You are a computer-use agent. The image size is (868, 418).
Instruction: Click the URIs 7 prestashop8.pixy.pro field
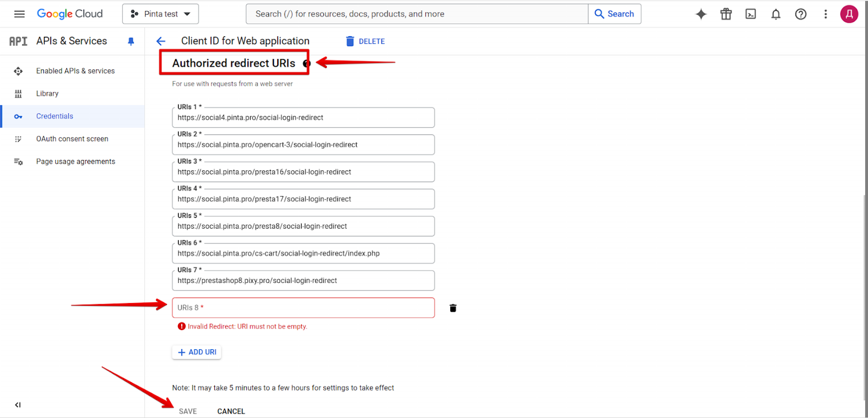click(303, 280)
